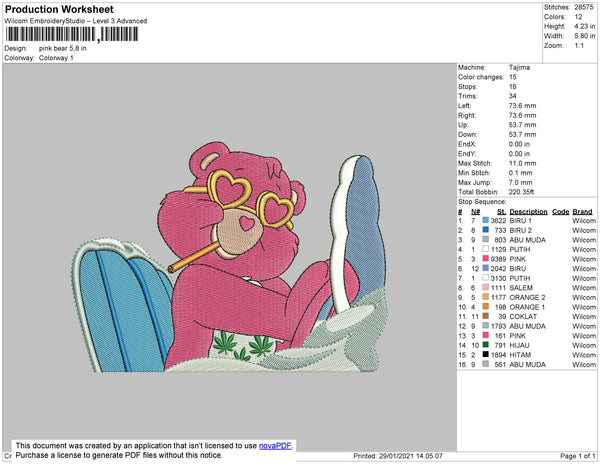Screen dimensions: 600x464
Task: Select the Machine value Tajima
Action: pos(519,67)
